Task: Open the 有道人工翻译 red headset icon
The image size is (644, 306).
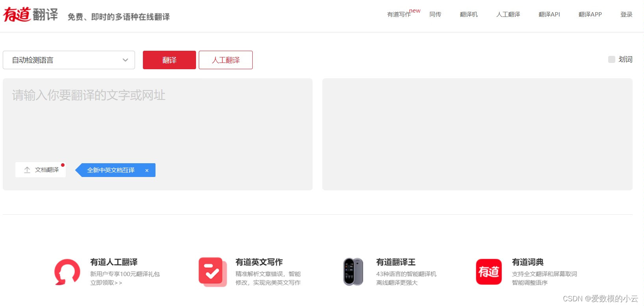Action: point(67,272)
